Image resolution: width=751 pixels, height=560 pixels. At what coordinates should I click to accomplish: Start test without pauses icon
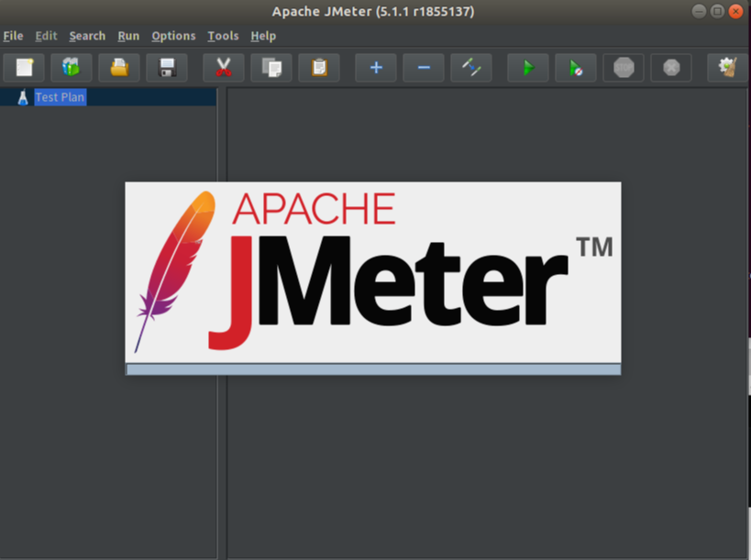[x=576, y=68]
